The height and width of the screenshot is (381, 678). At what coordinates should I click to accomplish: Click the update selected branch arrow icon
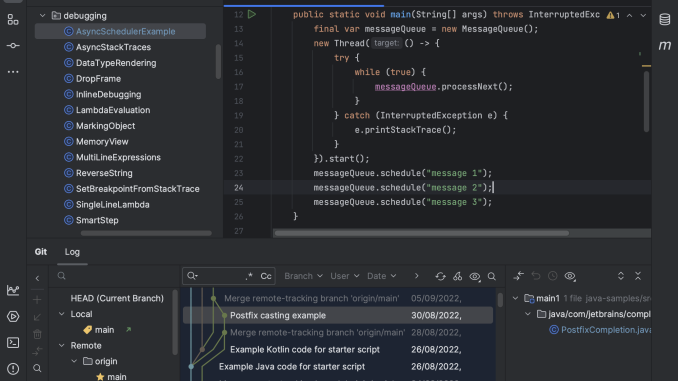pos(37,317)
